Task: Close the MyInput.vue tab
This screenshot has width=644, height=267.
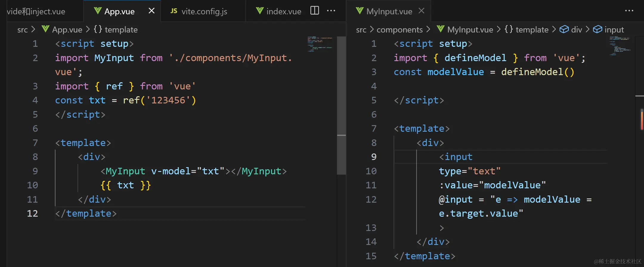Action: [421, 11]
